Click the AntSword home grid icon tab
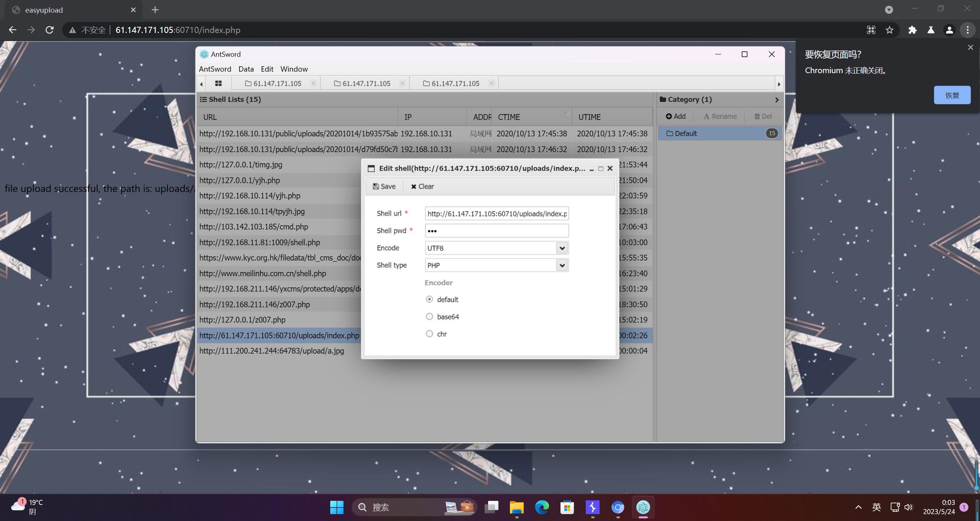This screenshot has width=980, height=521. pyautogui.click(x=218, y=83)
